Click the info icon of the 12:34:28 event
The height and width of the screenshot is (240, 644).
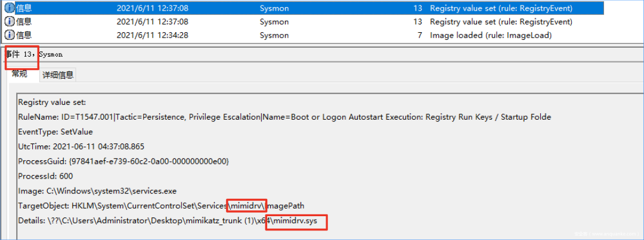coord(9,35)
